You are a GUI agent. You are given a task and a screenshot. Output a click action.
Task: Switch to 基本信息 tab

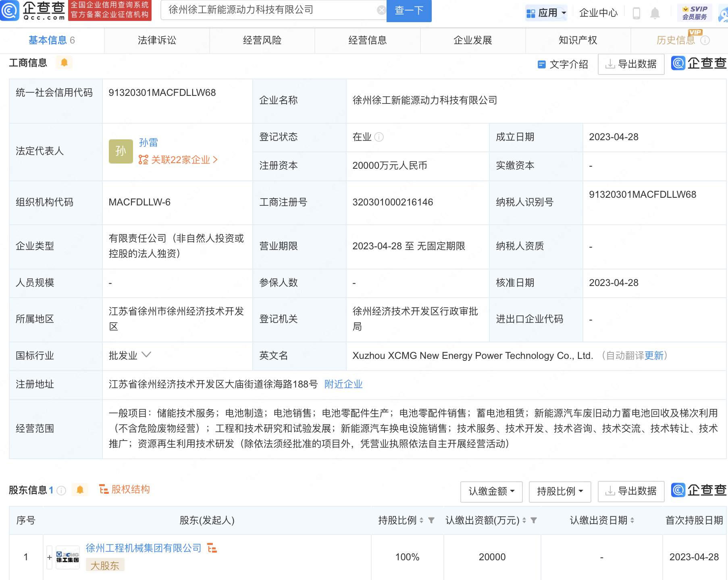pyautogui.click(x=52, y=40)
